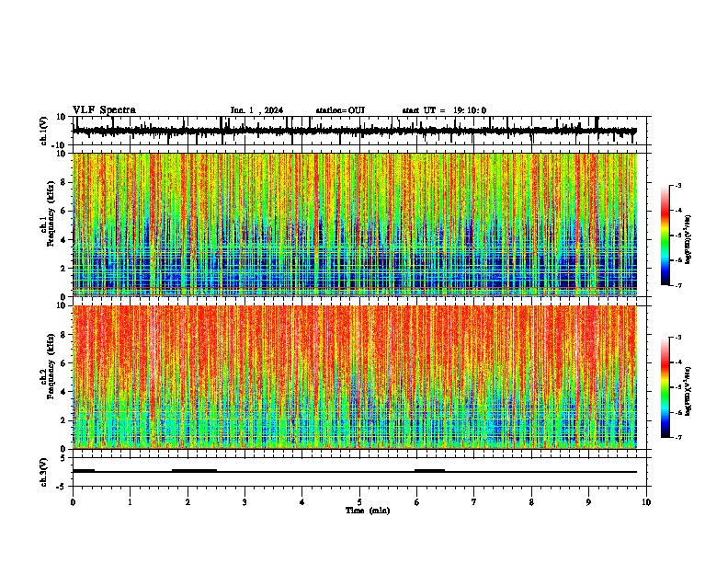Click the ch.2 color scale bar

click(x=665, y=387)
